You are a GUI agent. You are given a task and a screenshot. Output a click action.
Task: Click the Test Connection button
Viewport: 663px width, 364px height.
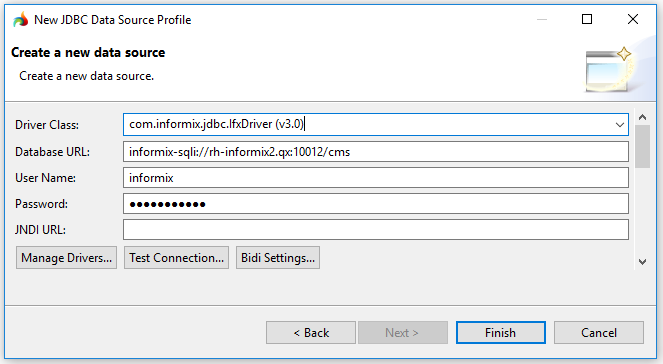click(x=176, y=258)
